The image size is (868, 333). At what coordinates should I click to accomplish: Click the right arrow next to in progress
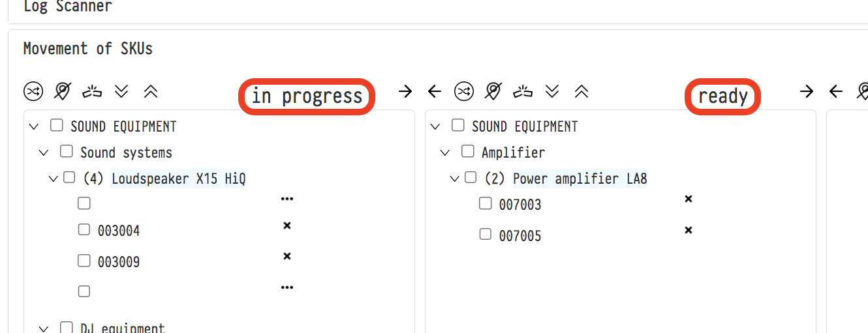pyautogui.click(x=405, y=91)
